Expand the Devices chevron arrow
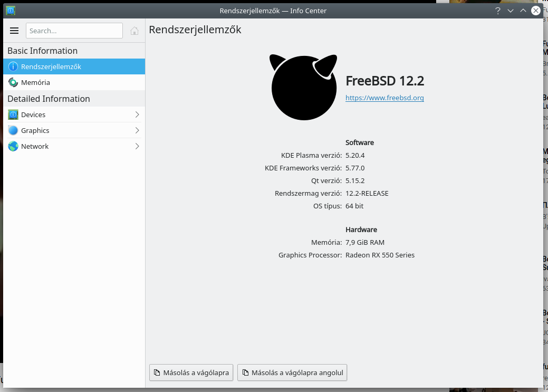The height and width of the screenshot is (392, 548). (137, 114)
